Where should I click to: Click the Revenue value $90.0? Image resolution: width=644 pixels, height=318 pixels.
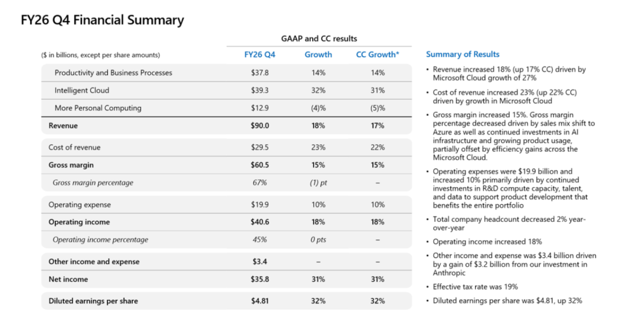point(260,126)
